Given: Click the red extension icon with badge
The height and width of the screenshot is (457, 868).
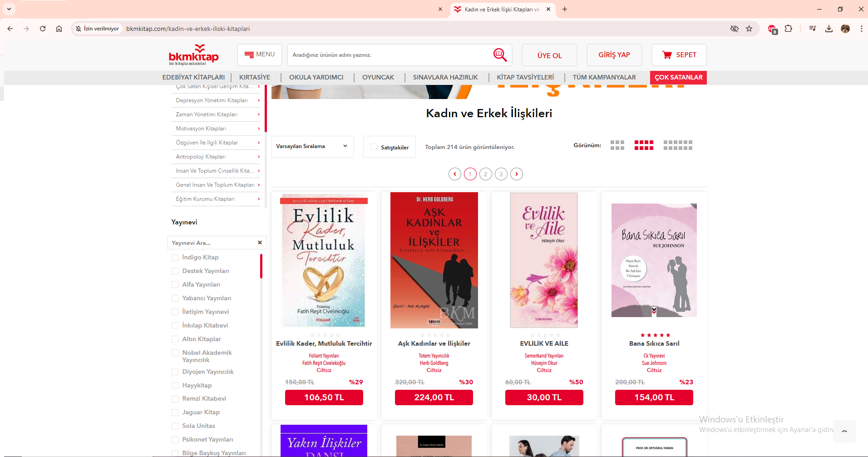Looking at the screenshot, I should point(772,29).
